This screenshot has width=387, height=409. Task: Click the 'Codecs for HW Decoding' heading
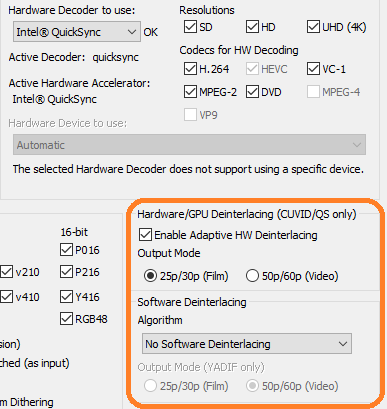click(239, 50)
